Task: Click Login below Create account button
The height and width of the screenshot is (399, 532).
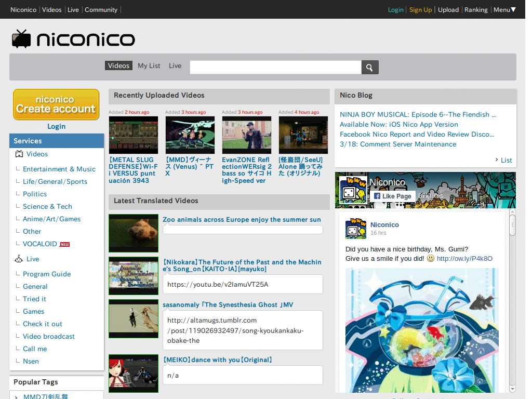Action: click(56, 126)
